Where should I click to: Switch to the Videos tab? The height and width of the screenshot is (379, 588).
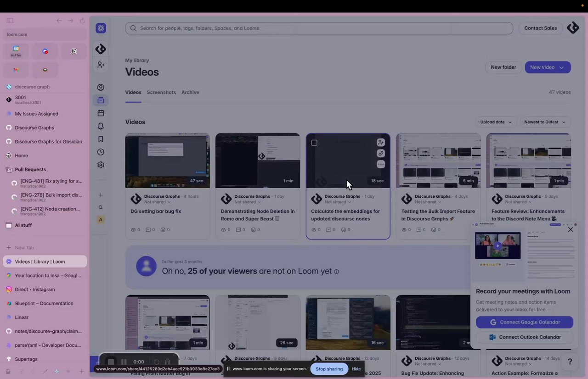(133, 92)
